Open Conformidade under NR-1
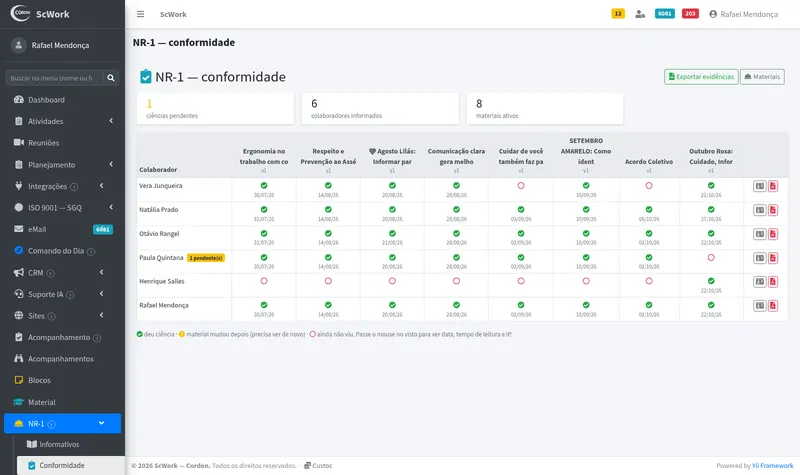This screenshot has height=475, width=800. [x=71, y=465]
